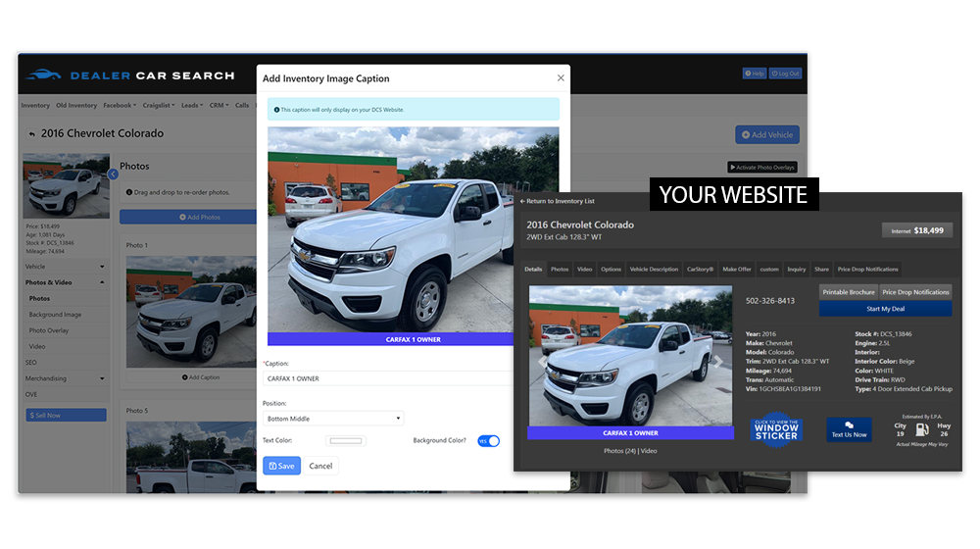The image size is (980, 549).
Task: Expand the Craigslist dropdown menu
Action: coord(159,105)
